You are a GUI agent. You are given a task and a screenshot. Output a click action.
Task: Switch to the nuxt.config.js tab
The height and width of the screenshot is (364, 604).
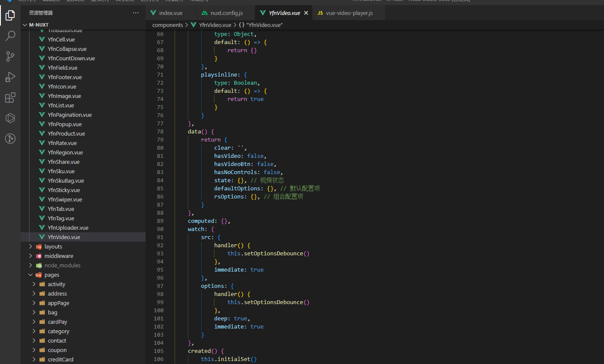(226, 13)
